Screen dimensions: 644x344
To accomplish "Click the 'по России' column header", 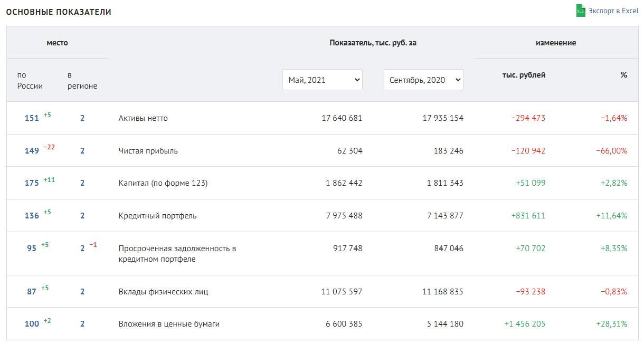I will pos(30,80).
